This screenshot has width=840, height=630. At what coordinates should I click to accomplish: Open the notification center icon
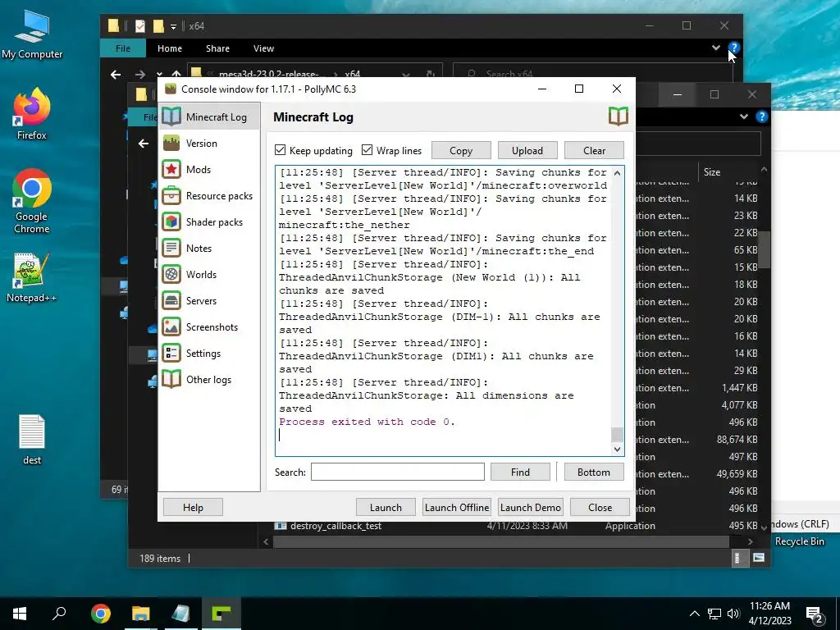click(x=815, y=614)
